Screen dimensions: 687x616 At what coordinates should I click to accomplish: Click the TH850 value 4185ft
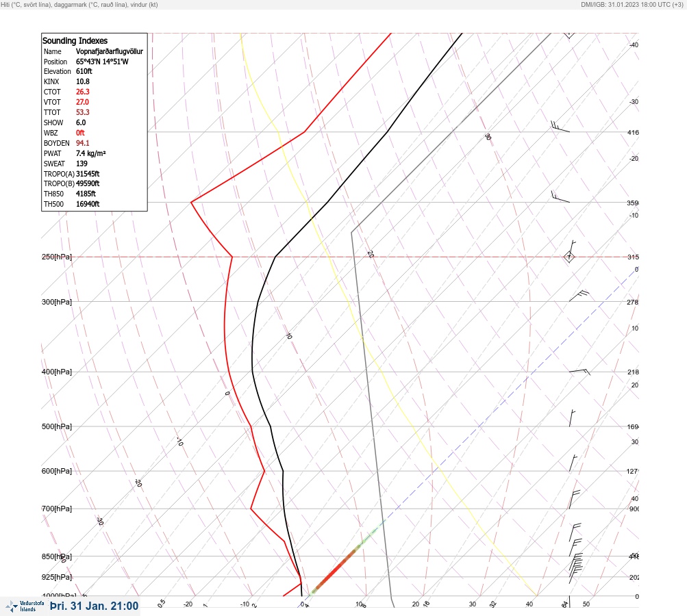click(86, 194)
